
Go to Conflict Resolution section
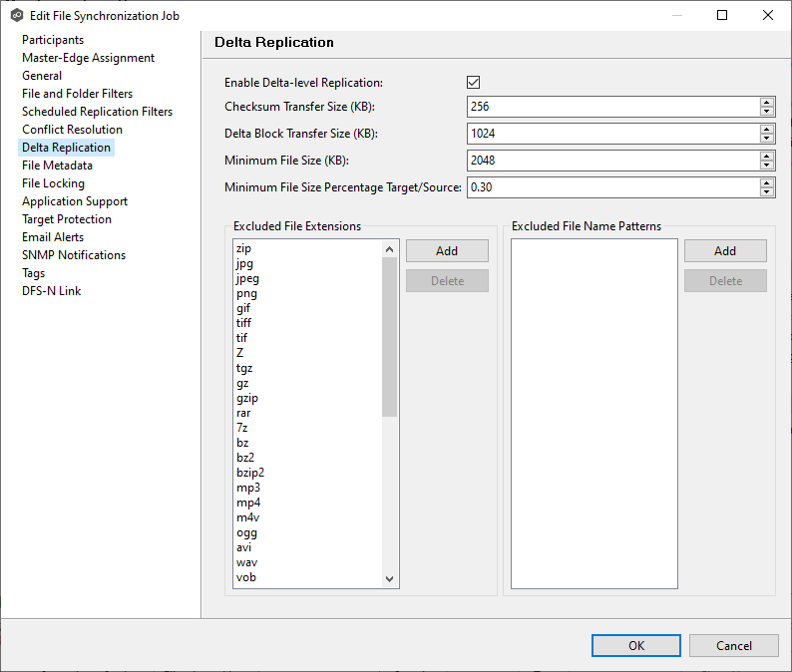click(72, 130)
